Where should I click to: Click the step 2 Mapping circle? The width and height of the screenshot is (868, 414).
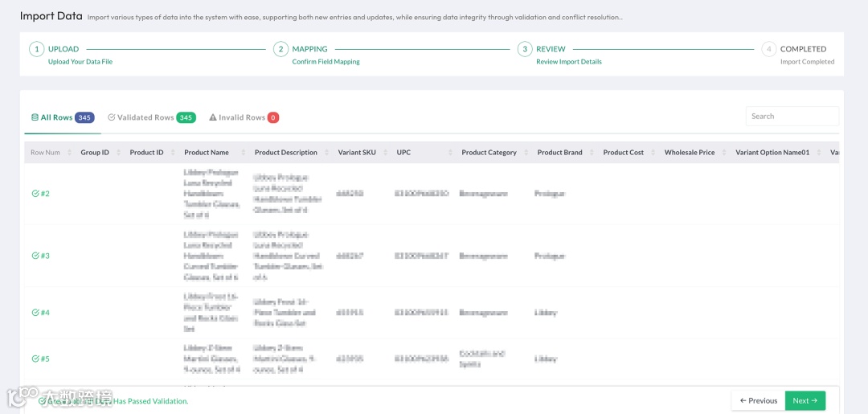[x=280, y=49]
